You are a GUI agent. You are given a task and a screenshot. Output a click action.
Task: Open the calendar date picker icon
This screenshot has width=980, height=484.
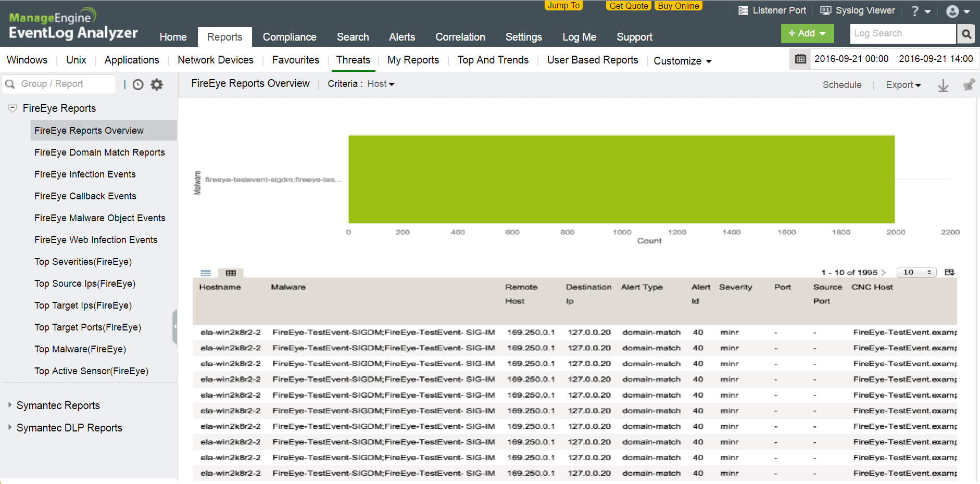[800, 59]
